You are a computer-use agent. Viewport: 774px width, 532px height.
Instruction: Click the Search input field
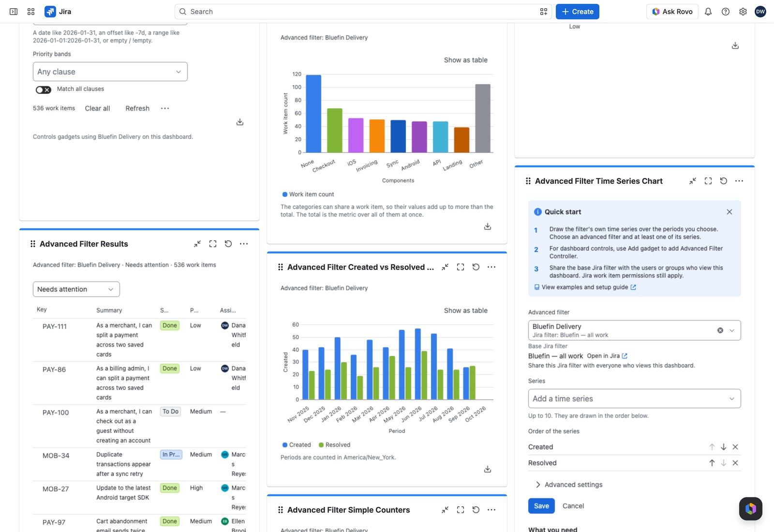363,12
